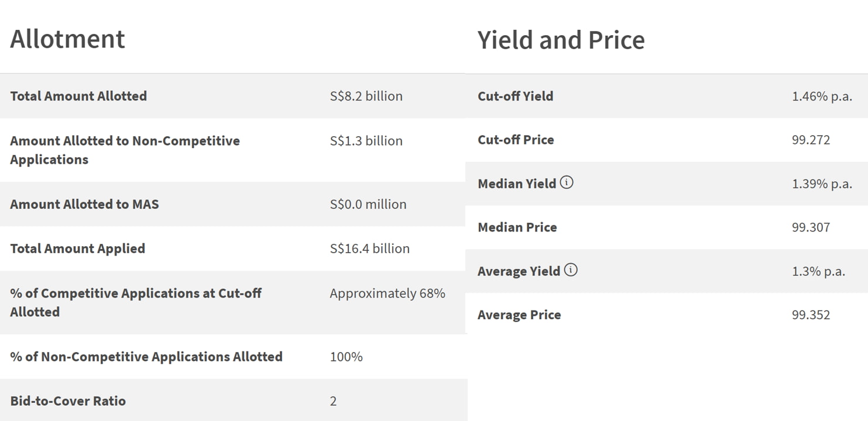868x421 pixels.
Task: Click the S$0.0 million value
Action: pos(368,204)
